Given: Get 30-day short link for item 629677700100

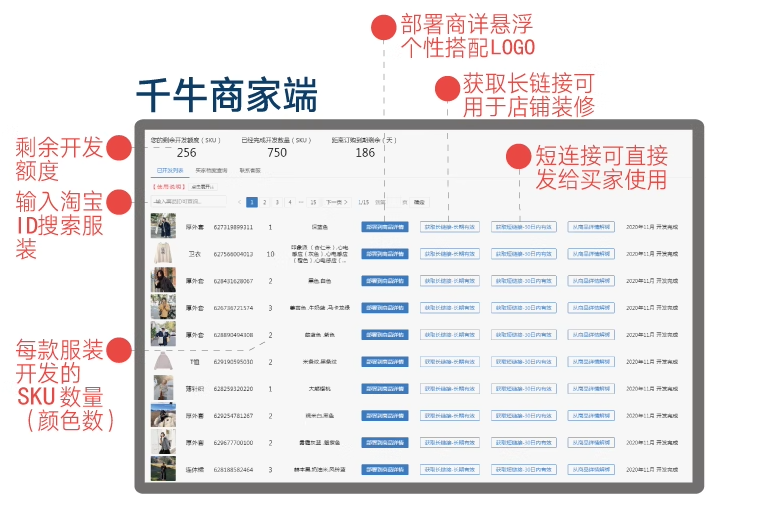Looking at the screenshot, I should click(524, 442).
